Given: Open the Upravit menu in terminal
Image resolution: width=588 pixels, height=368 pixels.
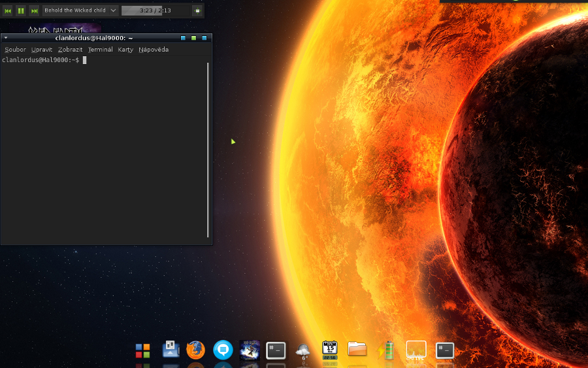Looking at the screenshot, I should 42,50.
